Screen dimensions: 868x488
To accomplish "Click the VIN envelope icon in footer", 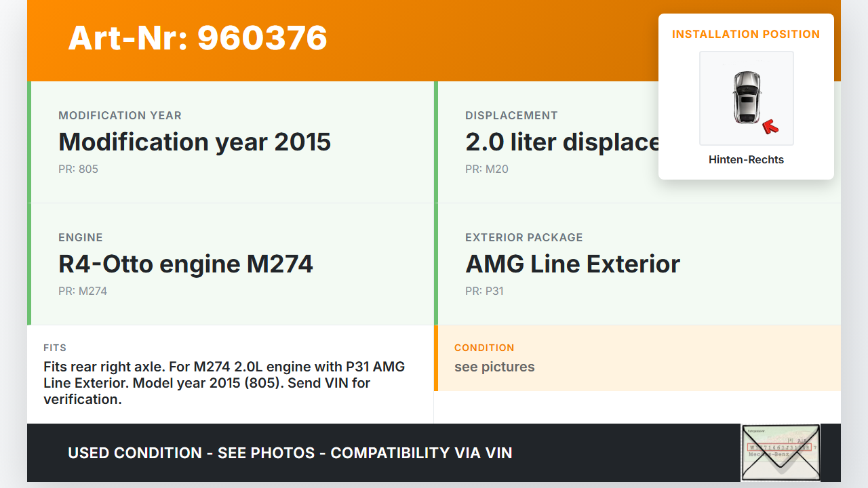I will click(x=780, y=452).
